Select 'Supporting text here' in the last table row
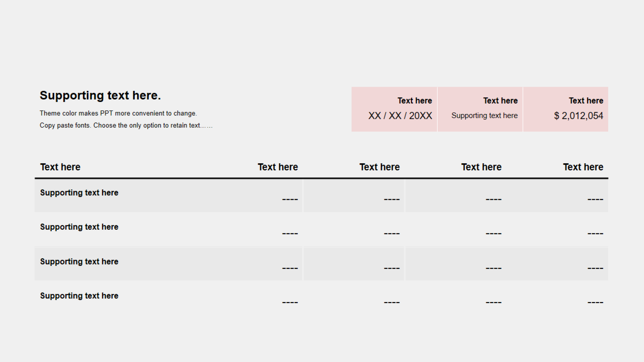 (x=79, y=296)
